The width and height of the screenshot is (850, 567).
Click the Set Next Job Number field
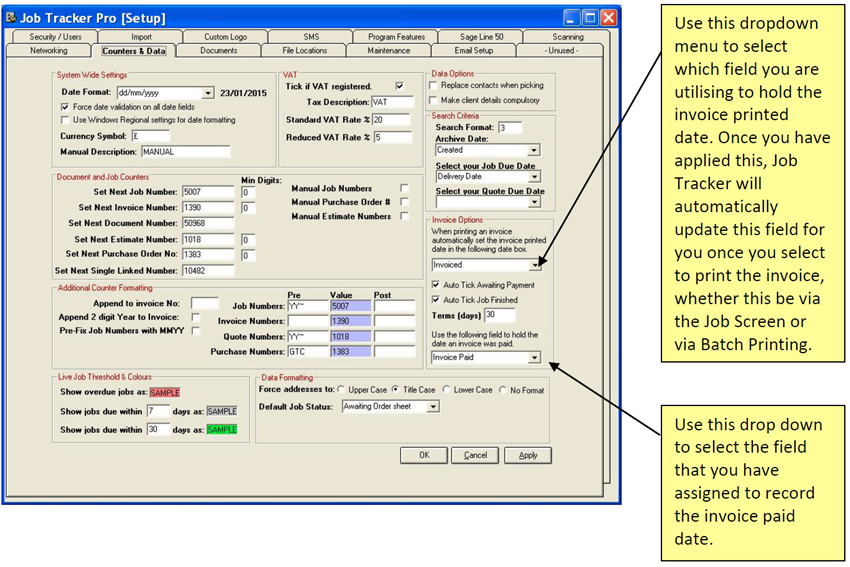click(x=208, y=192)
